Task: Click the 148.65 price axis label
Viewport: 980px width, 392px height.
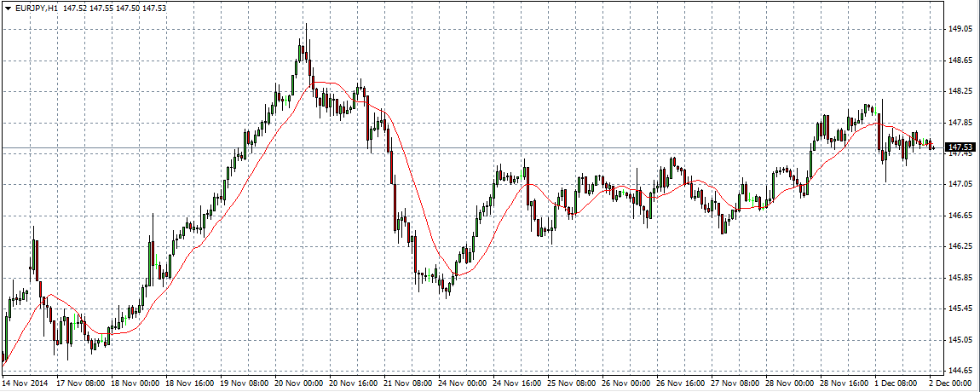Action: [960, 61]
